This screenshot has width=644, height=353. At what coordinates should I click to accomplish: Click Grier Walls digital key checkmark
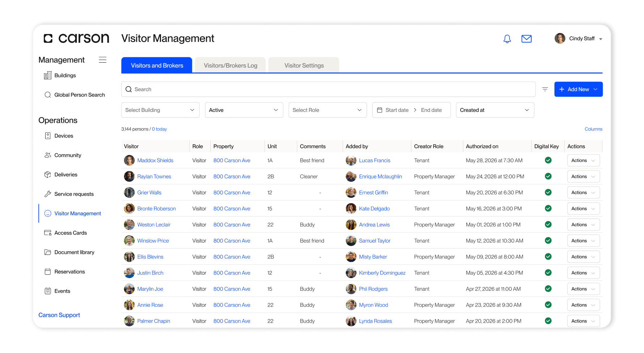pos(548,193)
